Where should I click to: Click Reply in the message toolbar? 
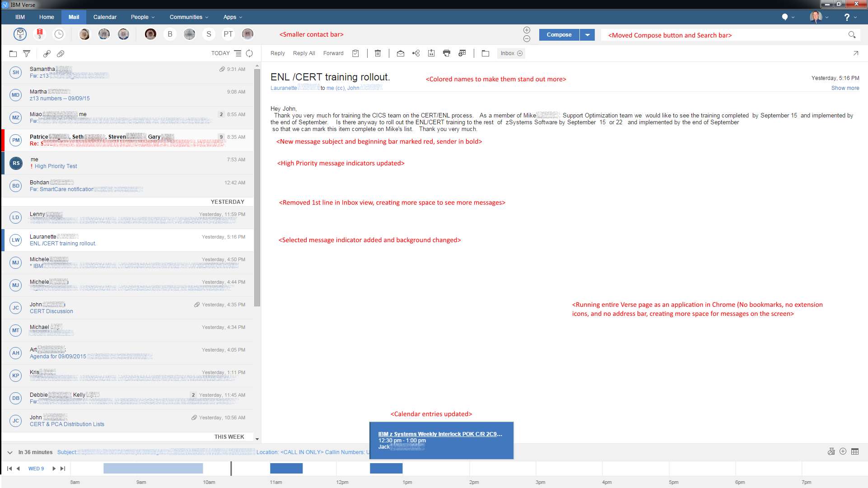[x=278, y=53]
